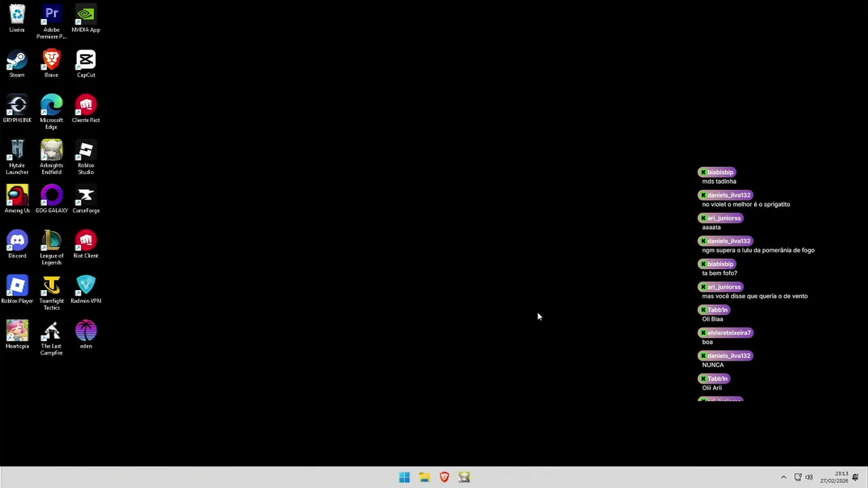
Task: Select the GOG GALAXY shortcut
Action: (52, 199)
